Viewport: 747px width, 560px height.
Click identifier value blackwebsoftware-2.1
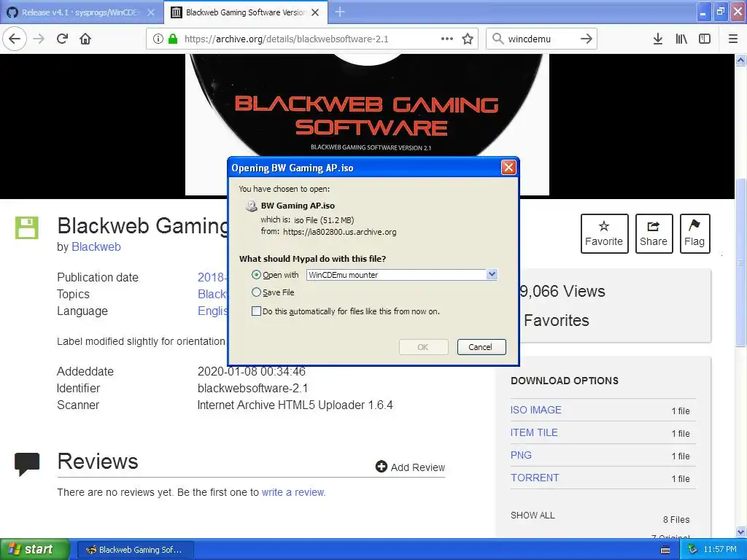point(252,388)
